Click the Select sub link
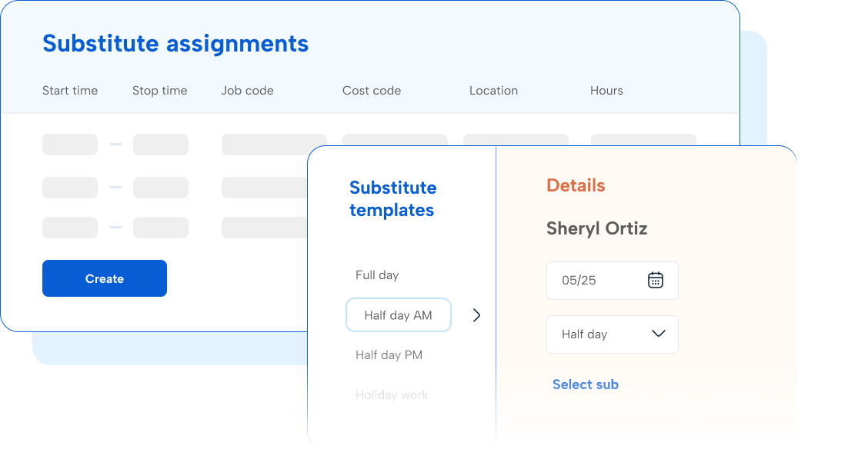 585,384
